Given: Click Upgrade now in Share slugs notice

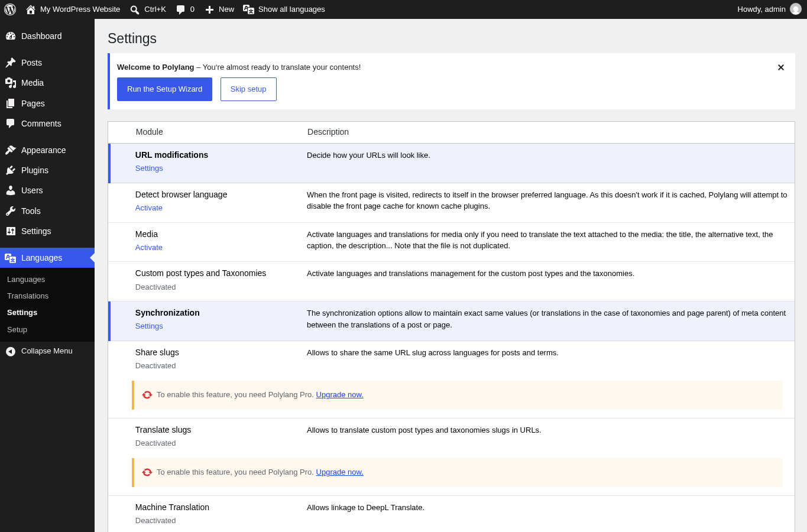Looking at the screenshot, I should (x=339, y=395).
